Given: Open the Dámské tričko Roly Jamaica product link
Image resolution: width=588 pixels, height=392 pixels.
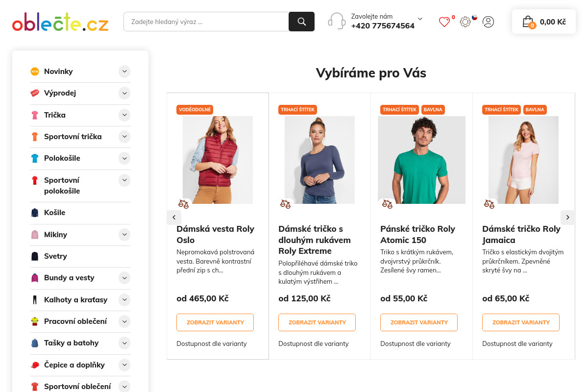Looking at the screenshot, I should point(521,234).
